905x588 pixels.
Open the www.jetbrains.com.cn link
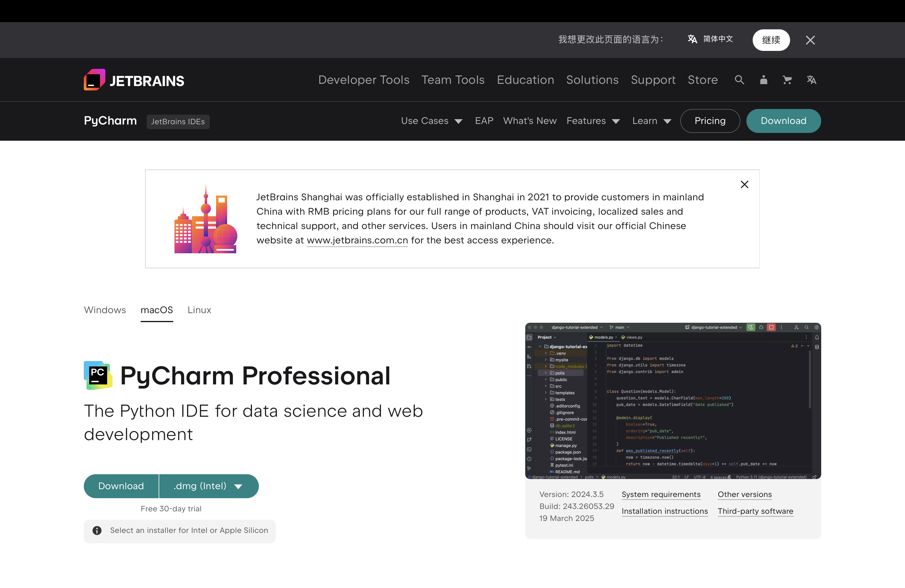(357, 240)
